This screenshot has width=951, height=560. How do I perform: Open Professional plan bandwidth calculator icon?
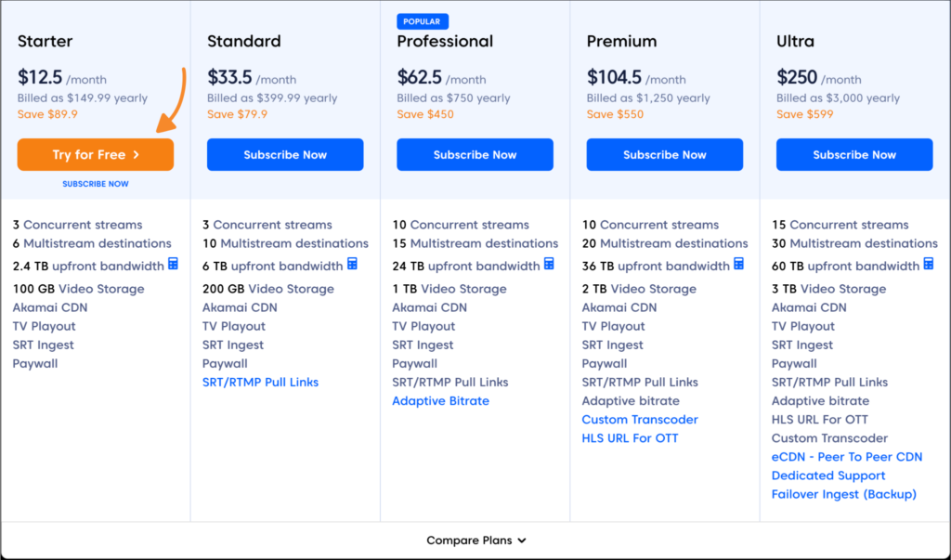(x=550, y=265)
